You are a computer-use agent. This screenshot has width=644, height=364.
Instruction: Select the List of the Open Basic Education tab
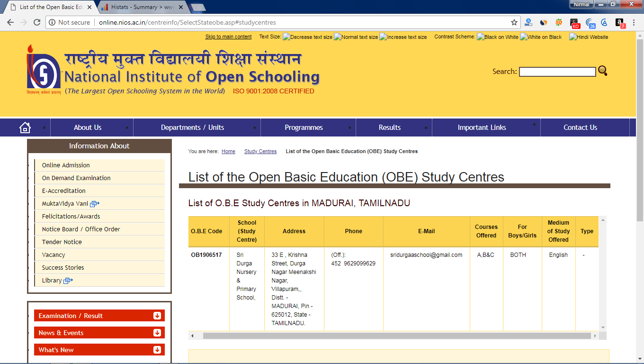(x=50, y=7)
